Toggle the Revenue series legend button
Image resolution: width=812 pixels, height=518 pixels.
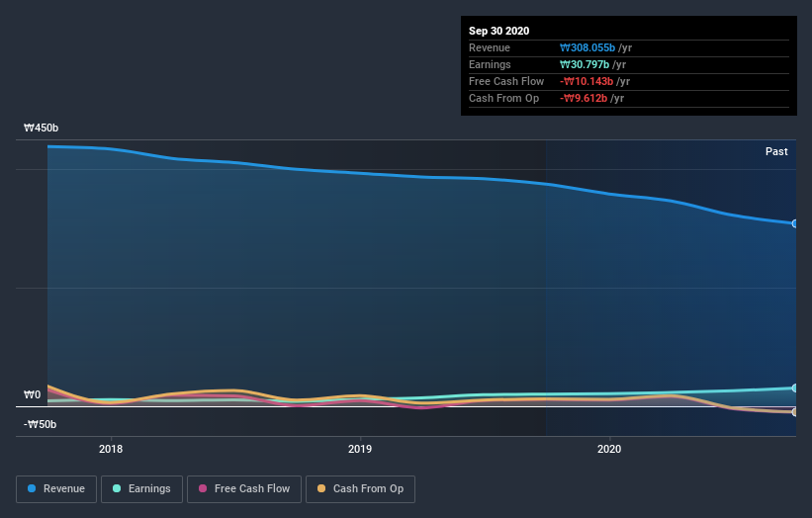(56, 489)
